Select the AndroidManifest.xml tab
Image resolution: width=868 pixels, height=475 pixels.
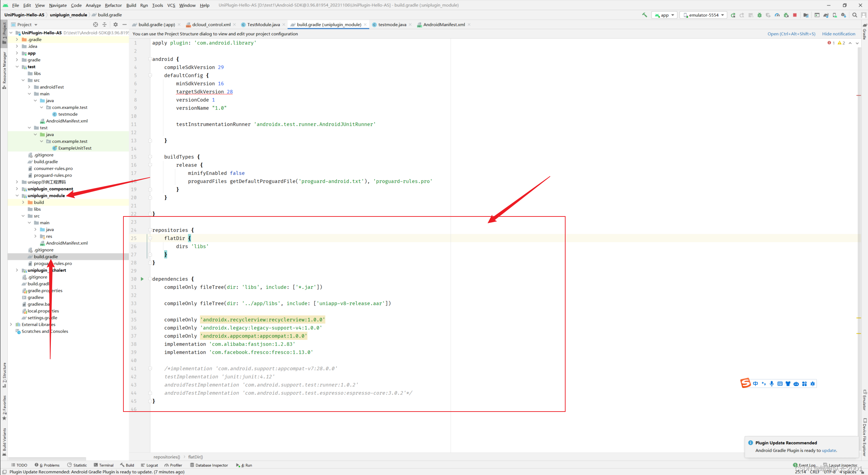click(445, 24)
